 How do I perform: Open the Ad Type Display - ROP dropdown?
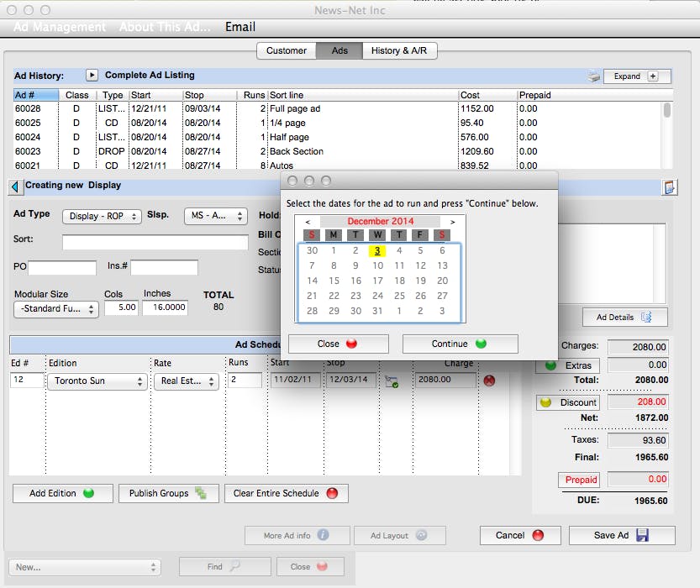102,217
